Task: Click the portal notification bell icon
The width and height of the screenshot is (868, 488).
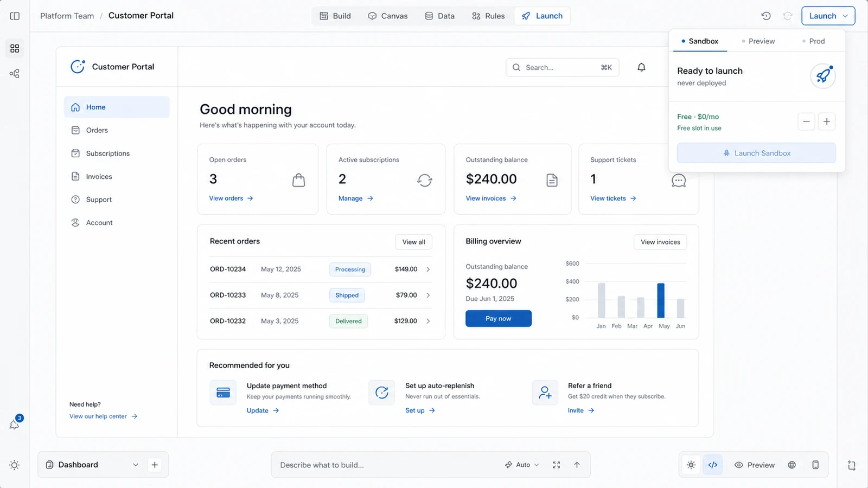Action: [641, 67]
